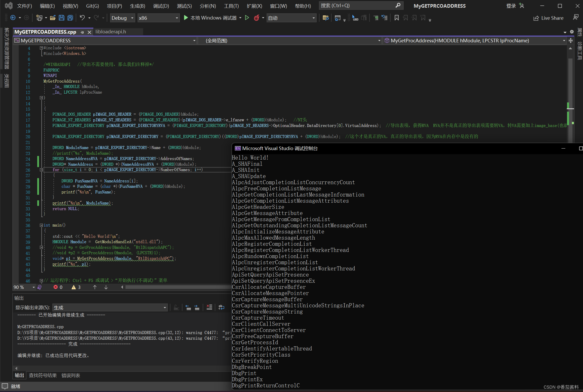
Task: Switch to the libloaderapi.h tab
Action: (111, 32)
